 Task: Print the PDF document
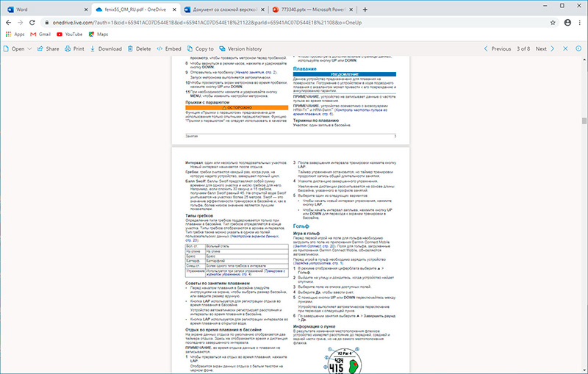pyautogui.click(x=74, y=48)
